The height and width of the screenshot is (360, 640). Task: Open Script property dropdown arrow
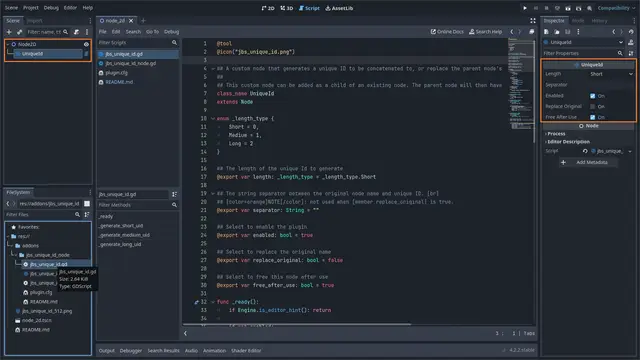point(630,151)
